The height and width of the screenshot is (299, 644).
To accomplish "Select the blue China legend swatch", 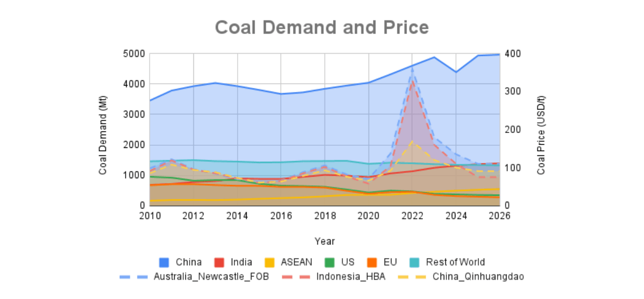I will [x=165, y=262].
